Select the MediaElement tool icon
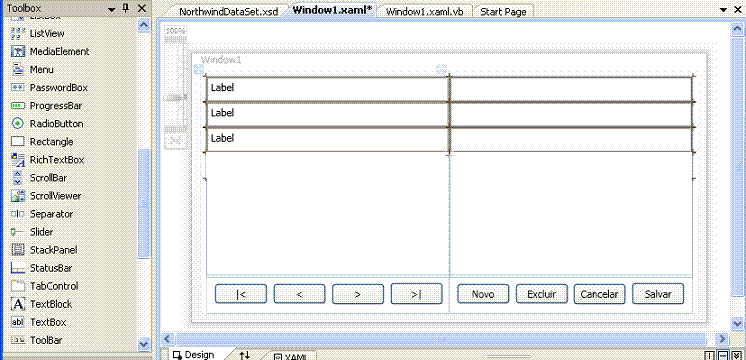 [18, 51]
